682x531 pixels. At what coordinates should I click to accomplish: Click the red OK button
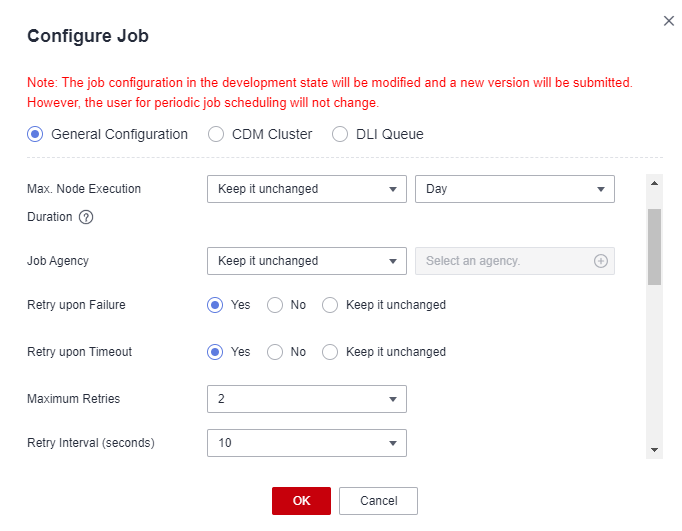click(301, 501)
